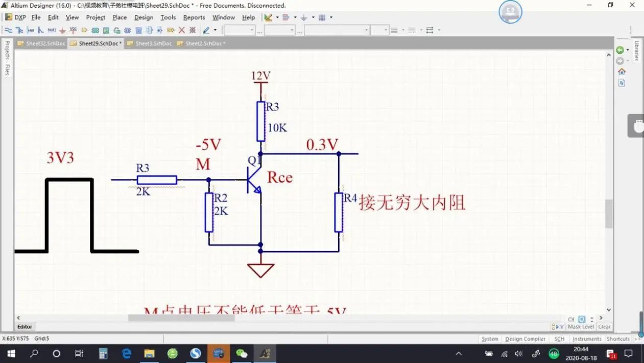The image size is (644, 363).
Task: Select the Place Net Label tool icon
Action: click(x=52, y=30)
